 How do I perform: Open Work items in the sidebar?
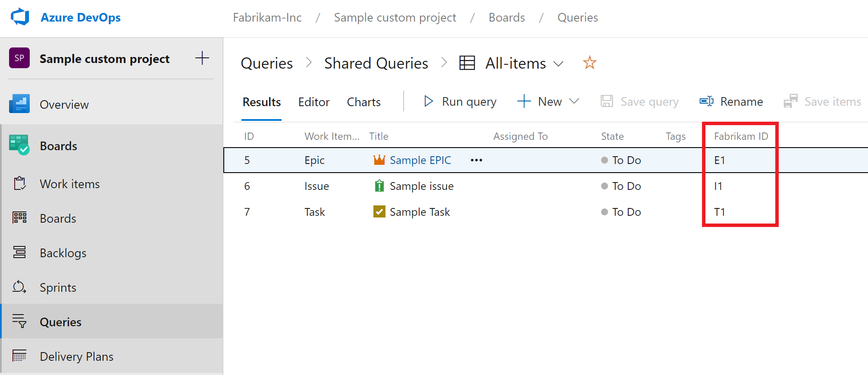tap(70, 184)
